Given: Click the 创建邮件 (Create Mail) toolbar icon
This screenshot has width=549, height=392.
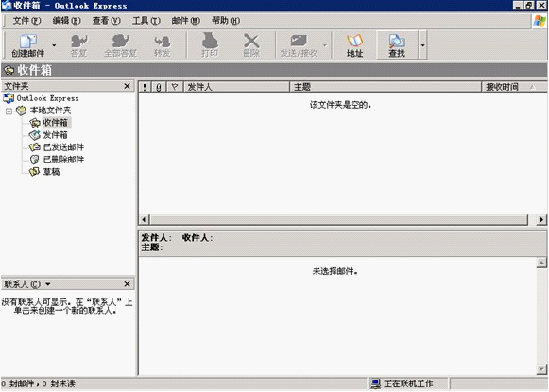Looking at the screenshot, I should click(28, 44).
